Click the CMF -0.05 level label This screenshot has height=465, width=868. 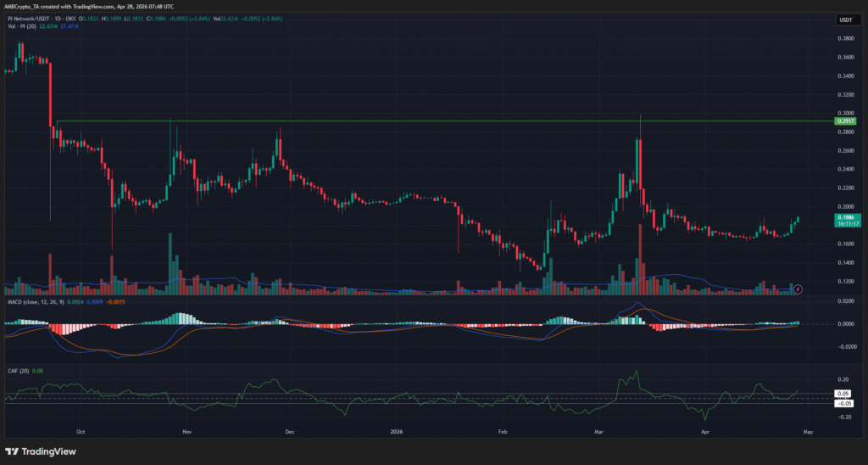pyautogui.click(x=844, y=403)
